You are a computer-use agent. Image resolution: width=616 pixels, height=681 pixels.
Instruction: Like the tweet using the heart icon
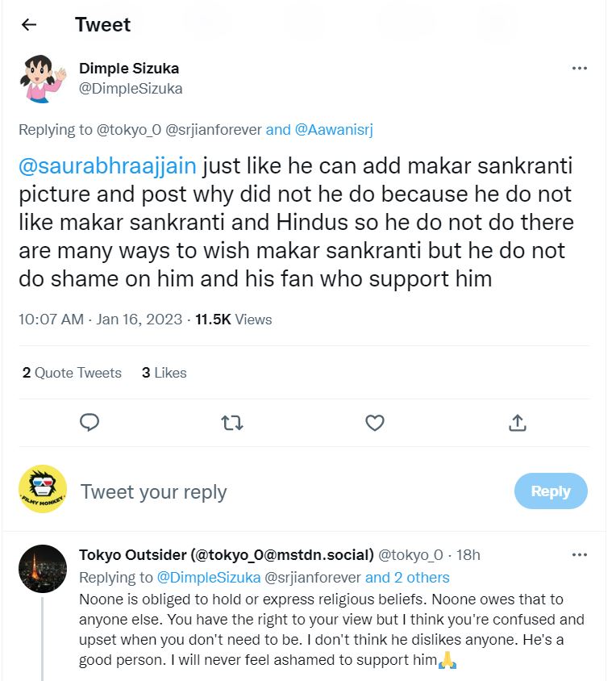tap(374, 423)
